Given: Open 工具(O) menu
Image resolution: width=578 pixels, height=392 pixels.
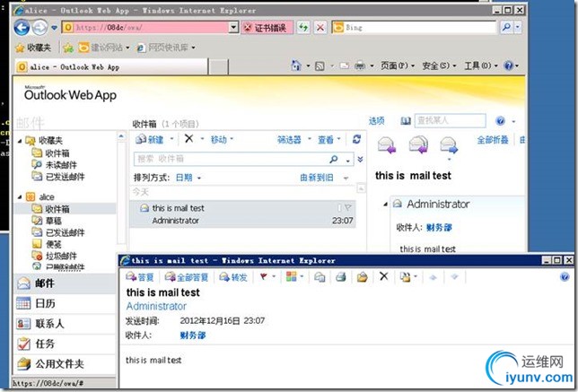Looking at the screenshot, I should pyautogui.click(x=480, y=65).
